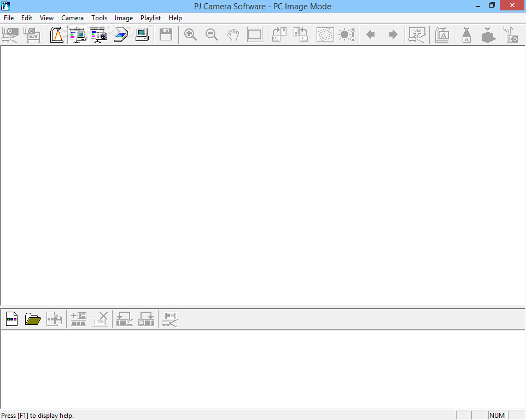Click the document camera with letter A icon
The width and height of the screenshot is (526, 420).
(x=442, y=34)
